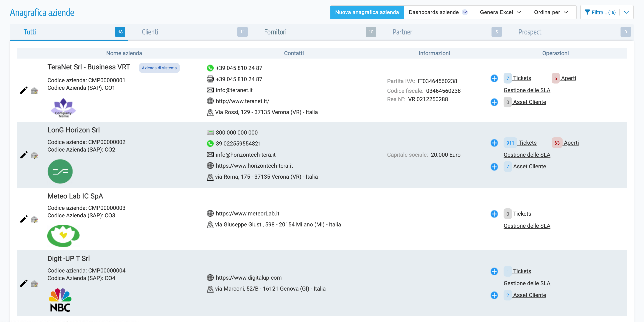Screen dimensions: 644x322
Task: Click NBC logo thumbnail of Digit -UP
Action: click(60, 300)
